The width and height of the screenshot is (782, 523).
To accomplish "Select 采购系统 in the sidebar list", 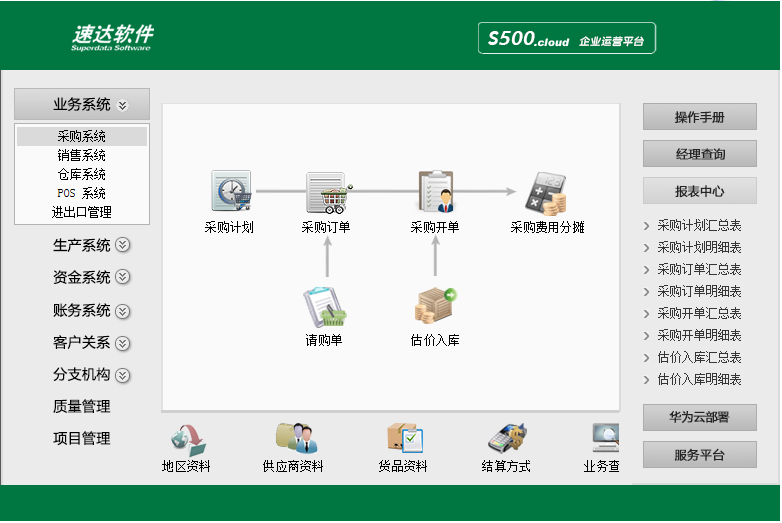I will 82,136.
